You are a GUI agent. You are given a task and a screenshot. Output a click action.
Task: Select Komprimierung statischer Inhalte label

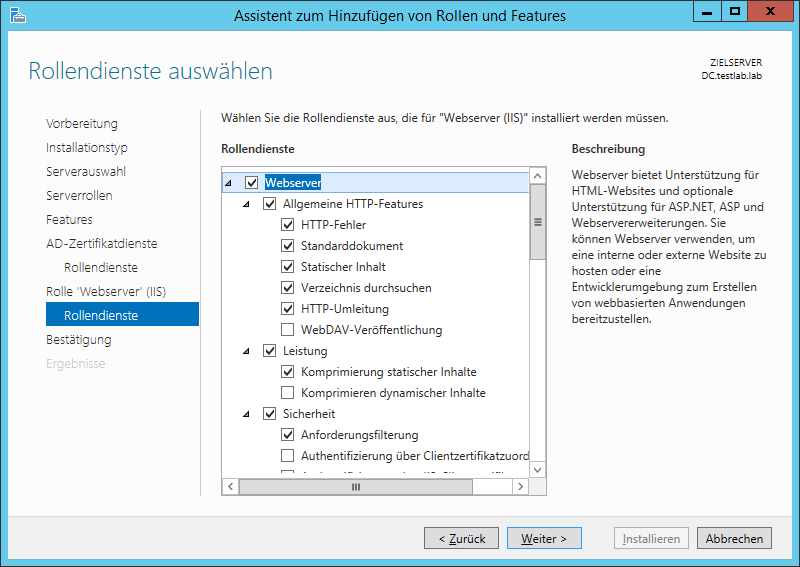point(389,372)
